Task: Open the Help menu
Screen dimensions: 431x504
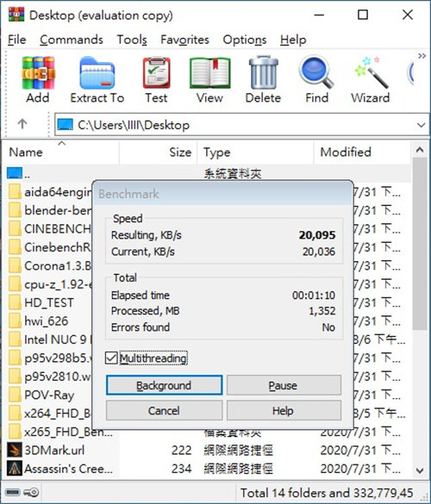Action: click(293, 40)
